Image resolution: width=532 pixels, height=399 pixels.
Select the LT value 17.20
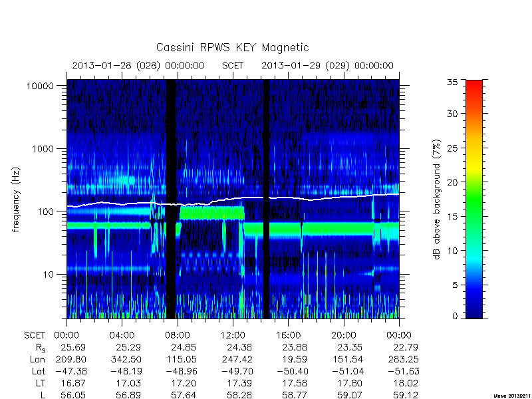click(184, 384)
